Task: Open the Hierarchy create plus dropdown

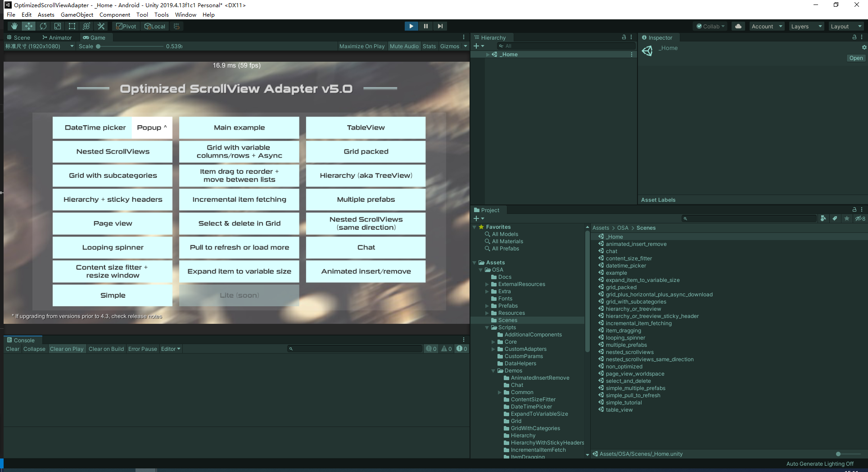Action: tap(479, 46)
